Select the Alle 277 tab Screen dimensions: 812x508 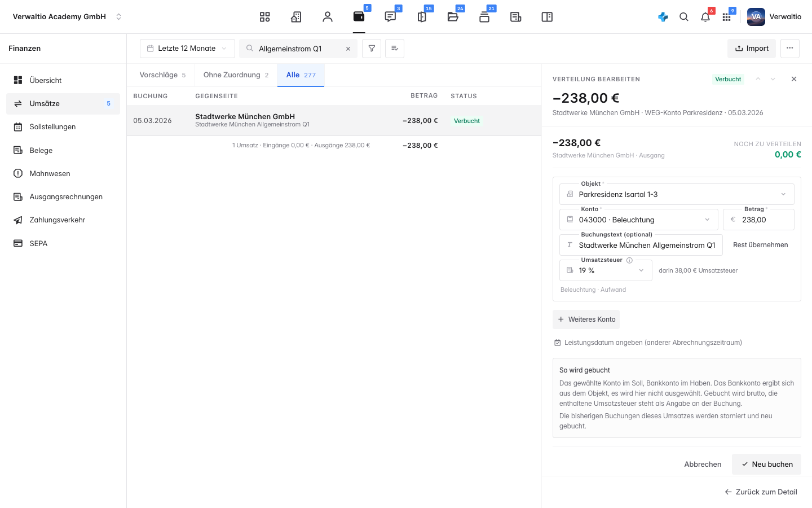301,75
